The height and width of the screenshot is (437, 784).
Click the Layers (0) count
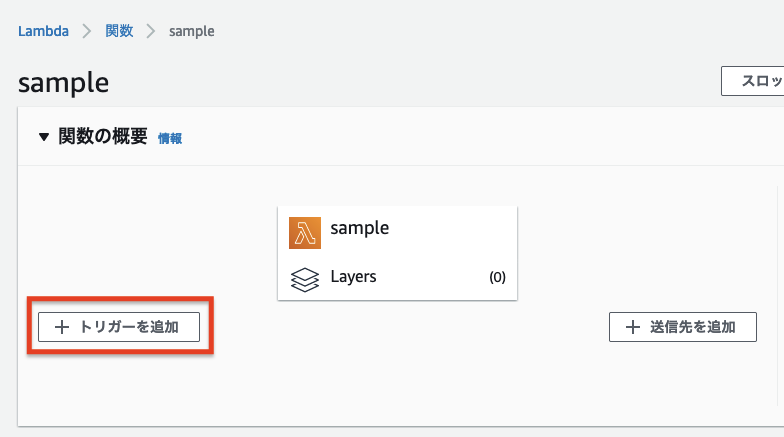[x=497, y=278]
